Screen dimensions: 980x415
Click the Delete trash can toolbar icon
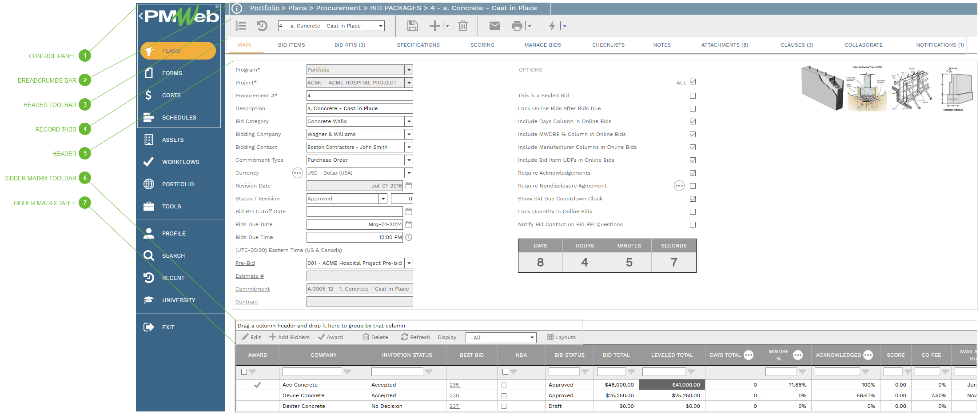(x=462, y=26)
